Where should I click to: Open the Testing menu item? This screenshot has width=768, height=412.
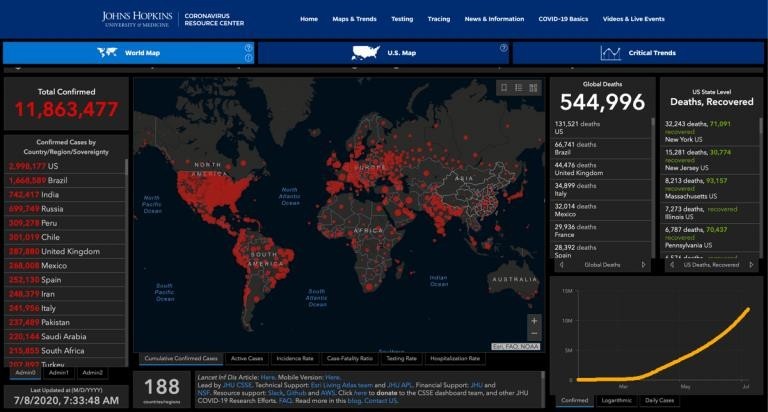point(402,19)
